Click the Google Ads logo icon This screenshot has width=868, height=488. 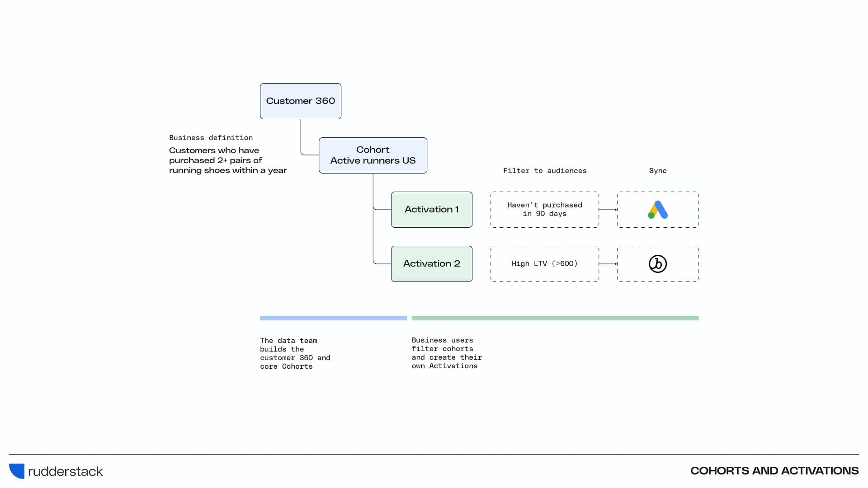[658, 210]
